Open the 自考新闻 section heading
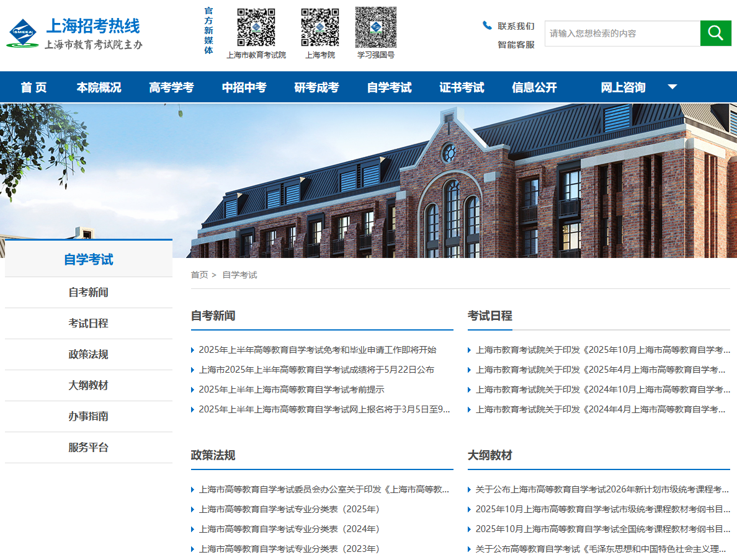Viewport: 737px width, 560px height. click(213, 316)
